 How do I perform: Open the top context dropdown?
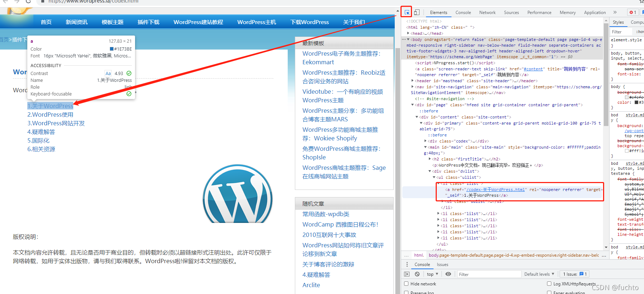coord(432,274)
